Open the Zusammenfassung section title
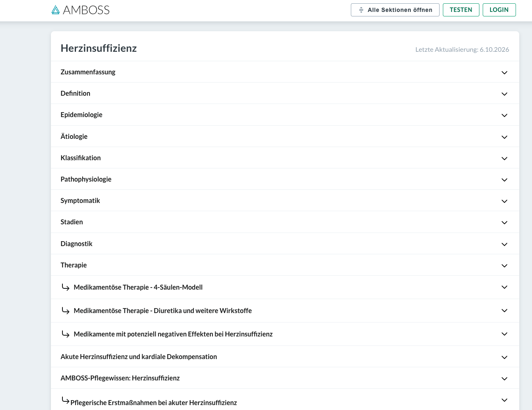 tap(88, 72)
